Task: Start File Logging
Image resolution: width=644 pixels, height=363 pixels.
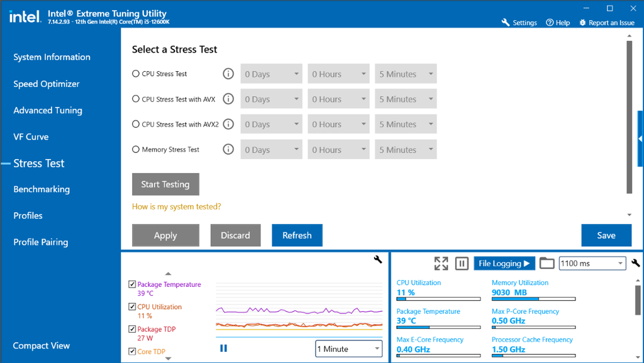Action: click(504, 263)
